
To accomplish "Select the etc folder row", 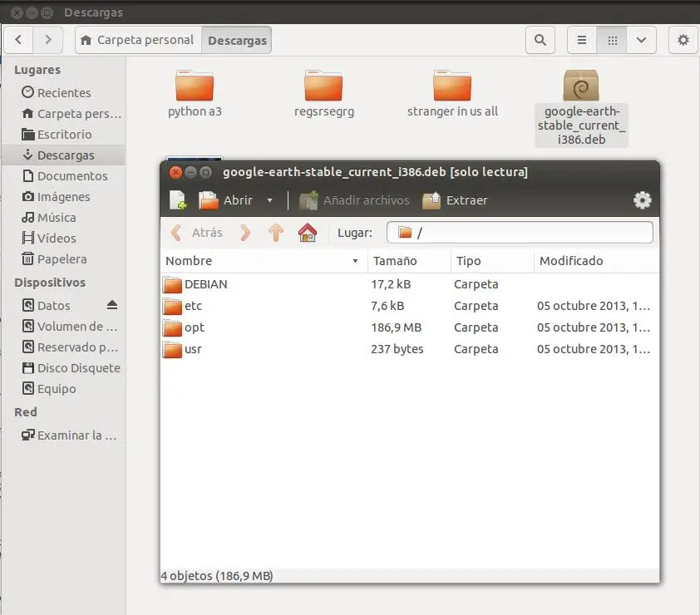I will pos(410,306).
